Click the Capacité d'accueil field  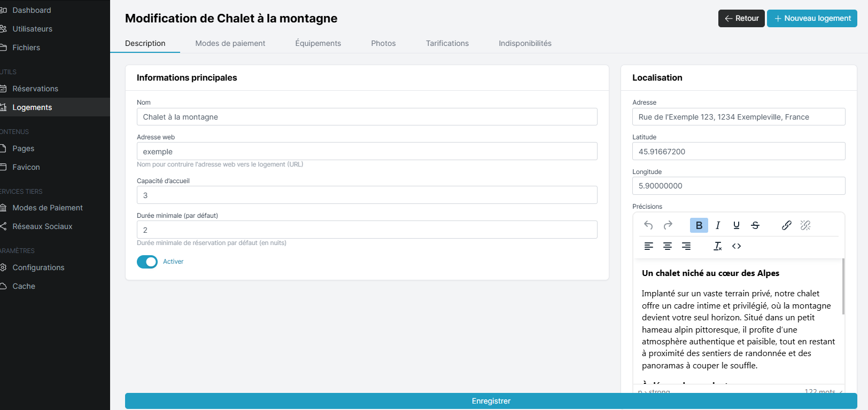coord(367,195)
